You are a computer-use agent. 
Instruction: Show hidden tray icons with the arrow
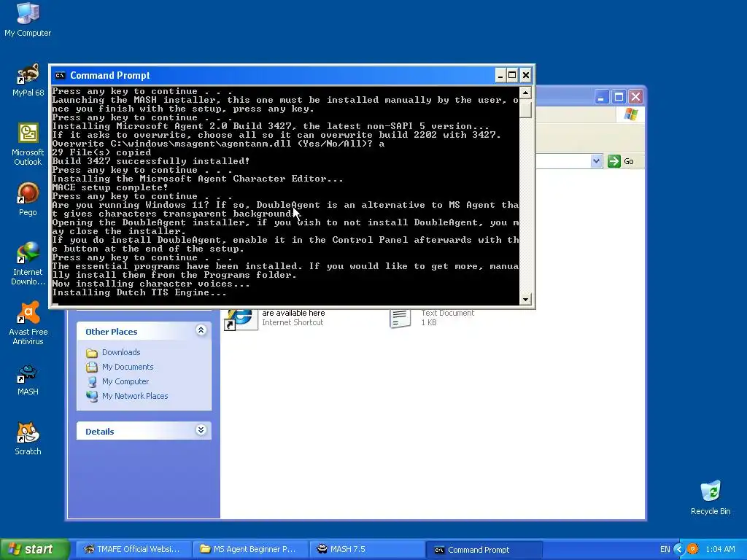coord(679,549)
